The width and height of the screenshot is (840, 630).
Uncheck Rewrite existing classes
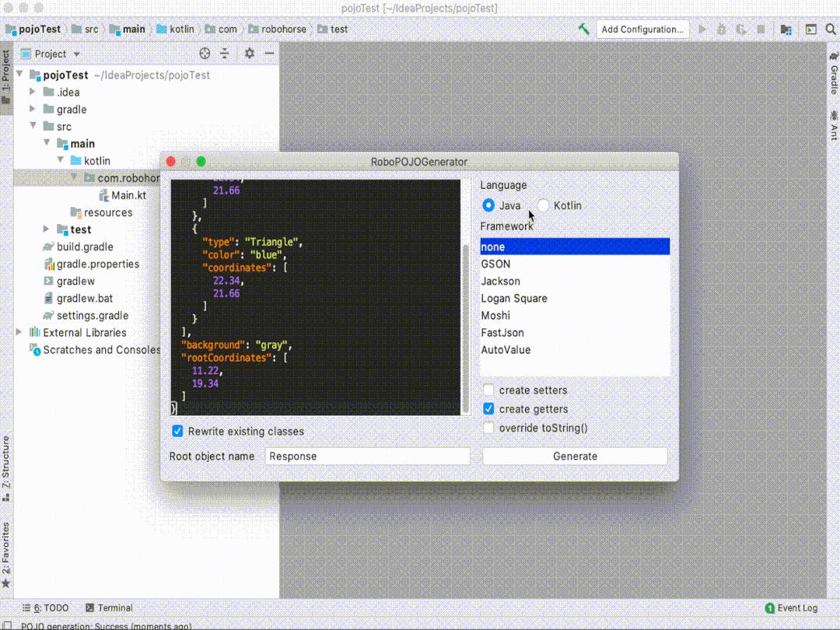[x=177, y=431]
